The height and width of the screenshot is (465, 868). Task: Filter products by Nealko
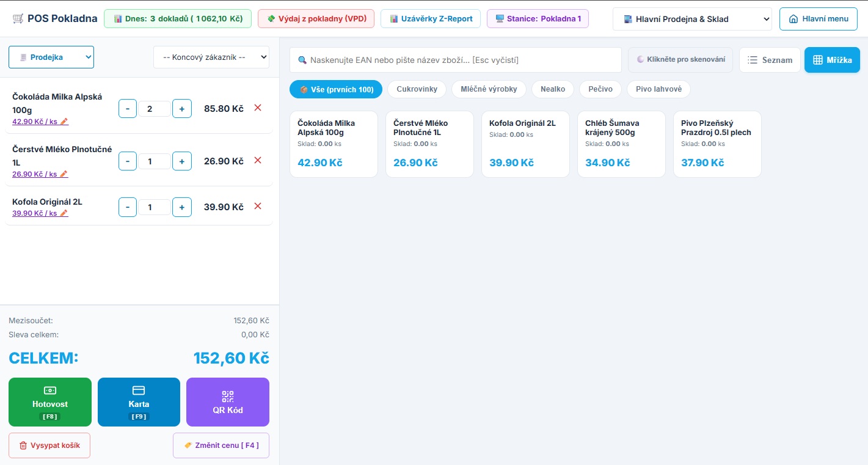point(553,89)
